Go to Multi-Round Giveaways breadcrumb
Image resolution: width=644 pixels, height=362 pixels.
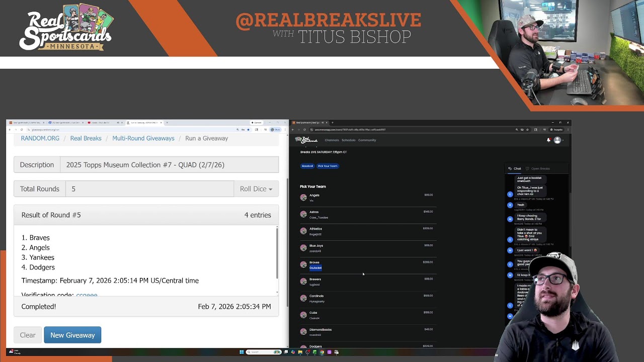[143, 138]
